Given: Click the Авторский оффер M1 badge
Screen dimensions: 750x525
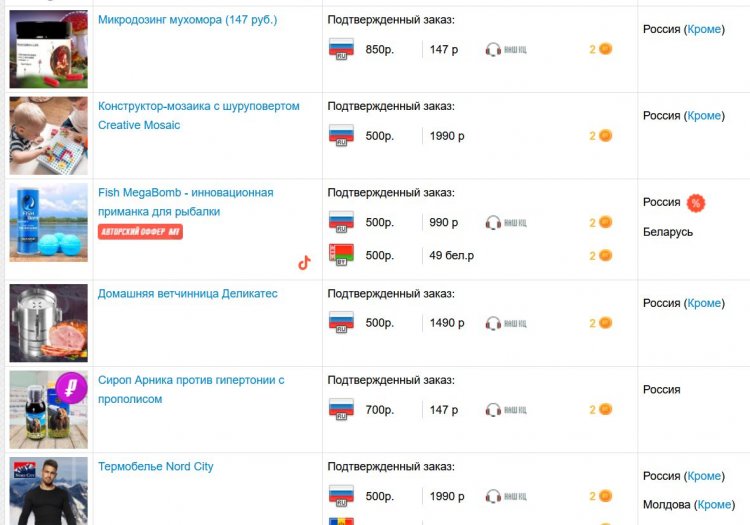Looking at the screenshot, I should 140,232.
